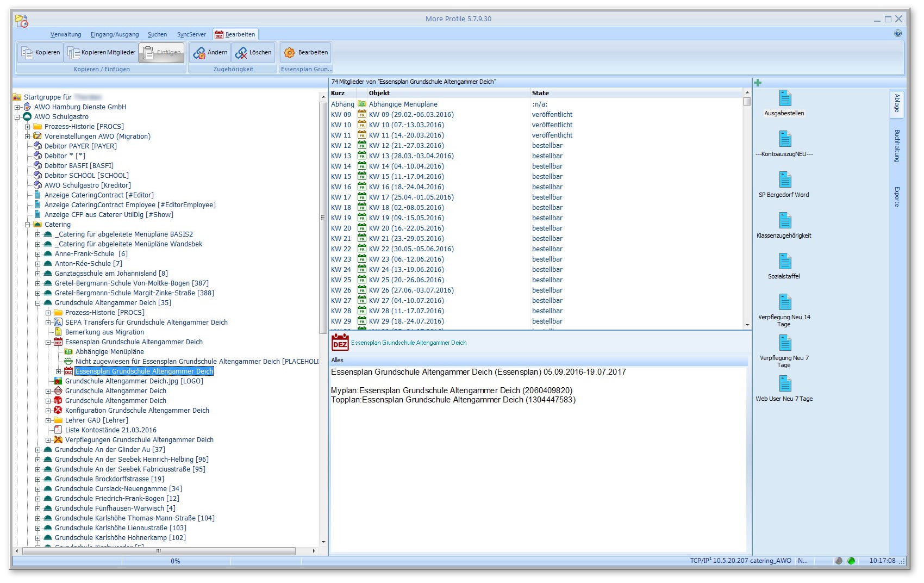Expand the AWO Hamburg Dienste GmbH node
This screenshot has height=583, width=924.
tap(17, 107)
